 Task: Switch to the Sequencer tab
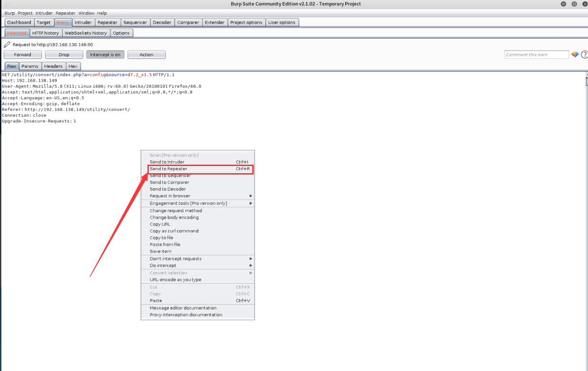point(135,22)
